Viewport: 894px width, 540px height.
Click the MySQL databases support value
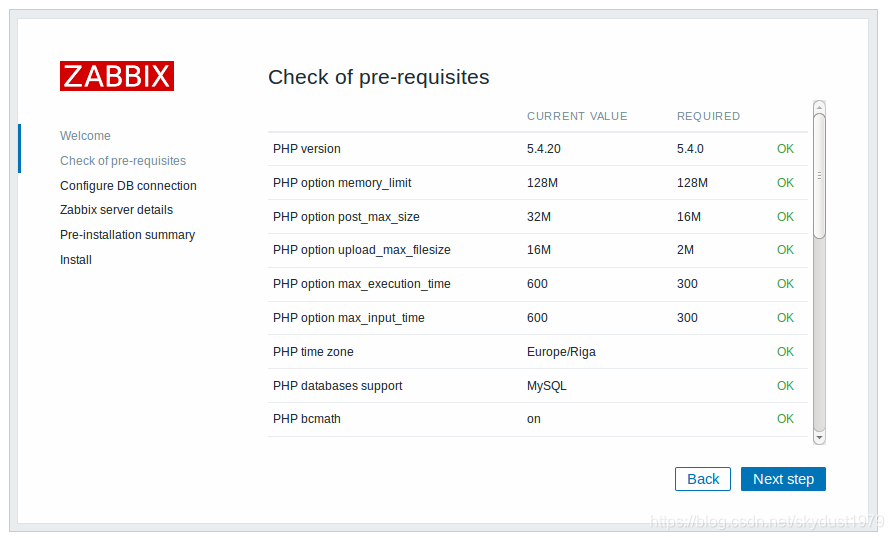546,386
